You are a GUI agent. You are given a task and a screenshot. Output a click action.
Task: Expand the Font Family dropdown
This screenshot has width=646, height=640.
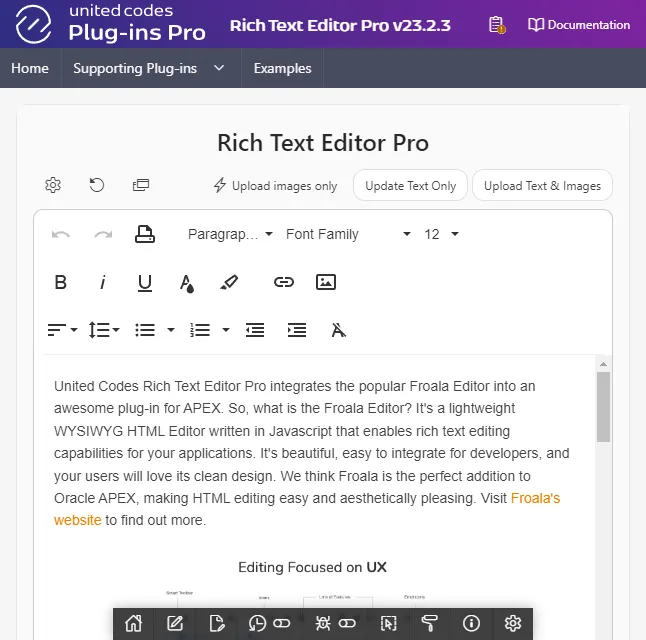[x=348, y=234]
